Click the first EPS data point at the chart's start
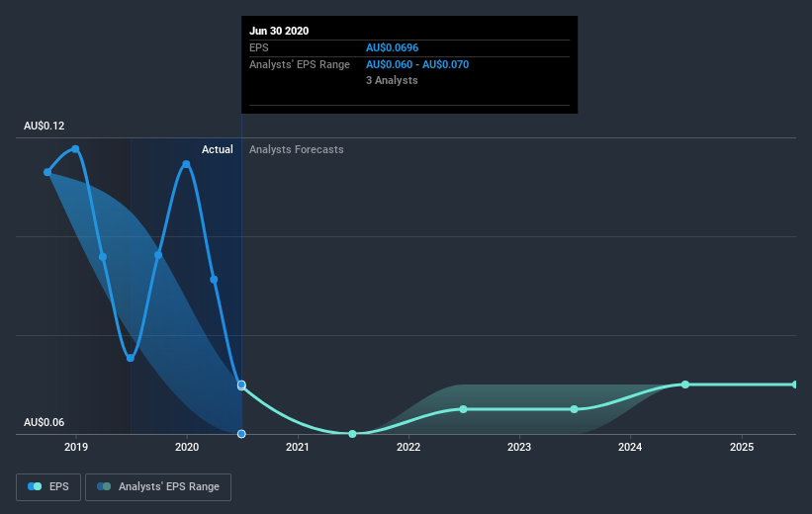812x514 pixels. pyautogui.click(x=47, y=172)
